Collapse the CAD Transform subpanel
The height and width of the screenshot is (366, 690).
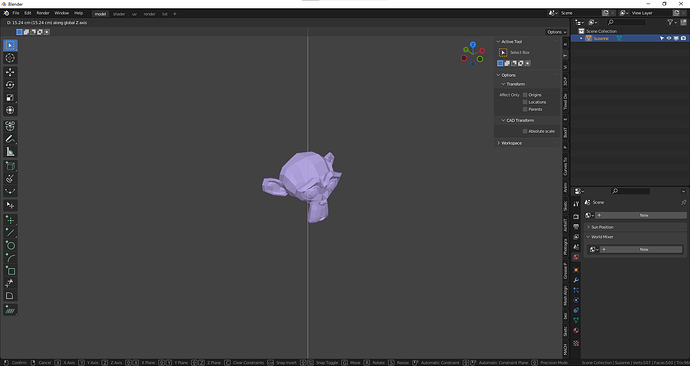503,120
